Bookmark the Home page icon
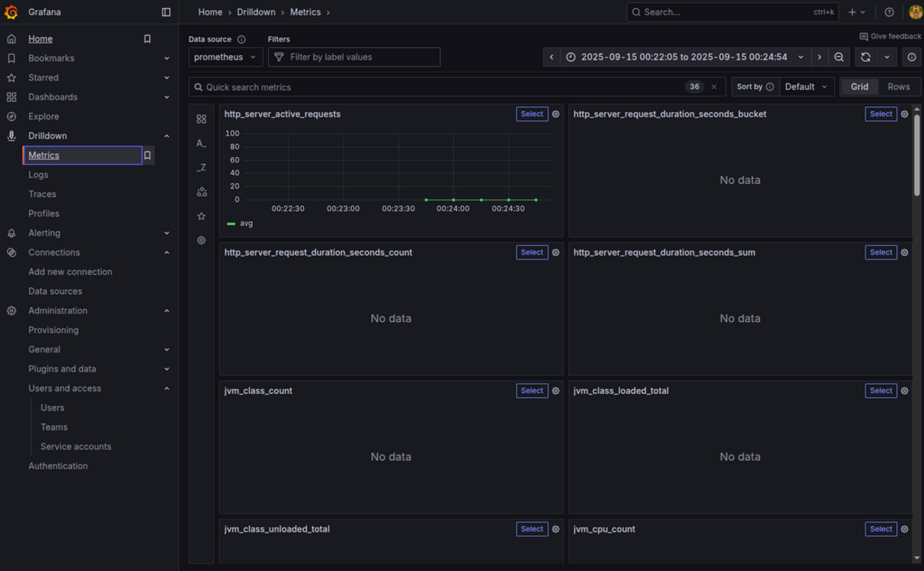The image size is (924, 571). tap(147, 39)
